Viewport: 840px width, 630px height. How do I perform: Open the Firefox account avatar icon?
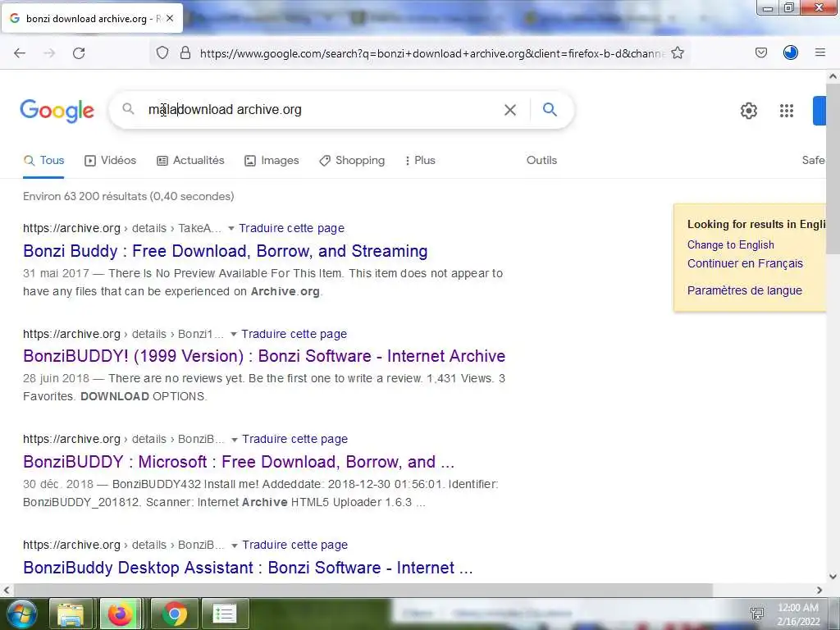tap(791, 52)
